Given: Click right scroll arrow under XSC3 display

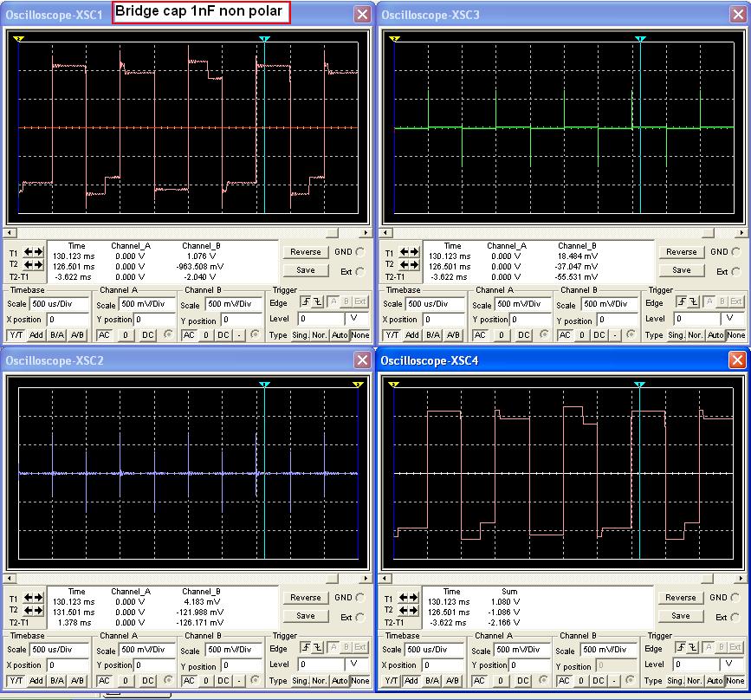Looking at the screenshot, I should 741,233.
